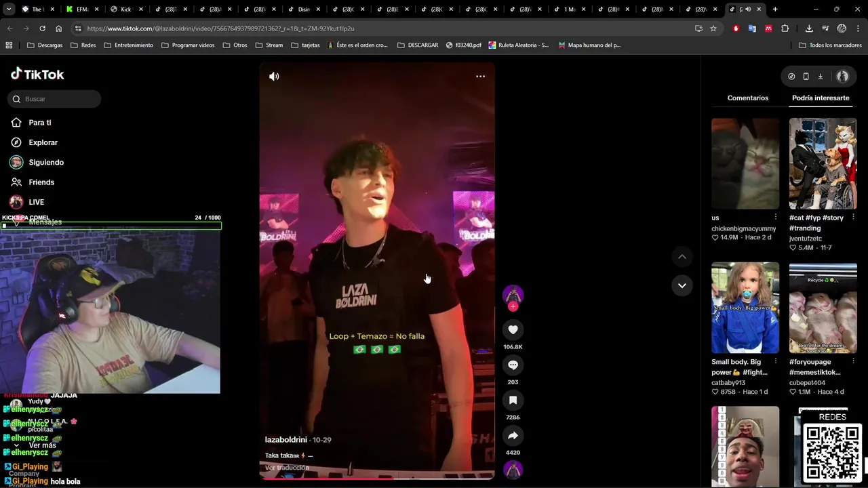The image size is (868, 488).
Task: Open the Chrome tab search dropdown
Action: tap(9, 9)
